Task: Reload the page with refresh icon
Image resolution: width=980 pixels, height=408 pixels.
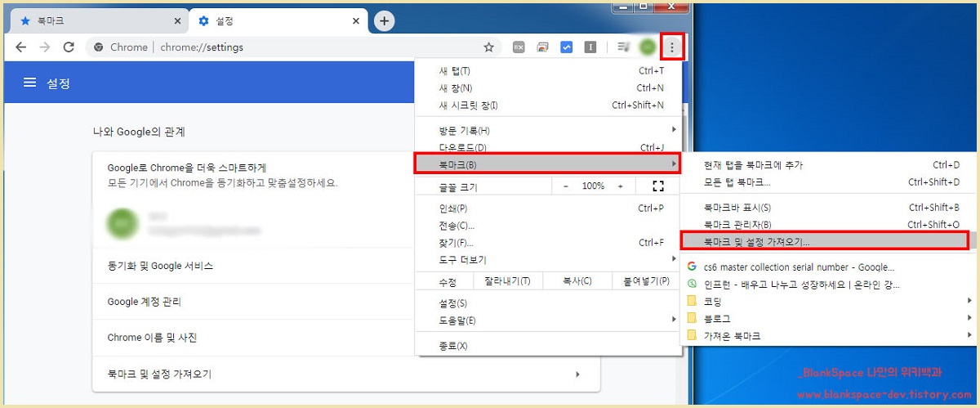Action: [69, 47]
